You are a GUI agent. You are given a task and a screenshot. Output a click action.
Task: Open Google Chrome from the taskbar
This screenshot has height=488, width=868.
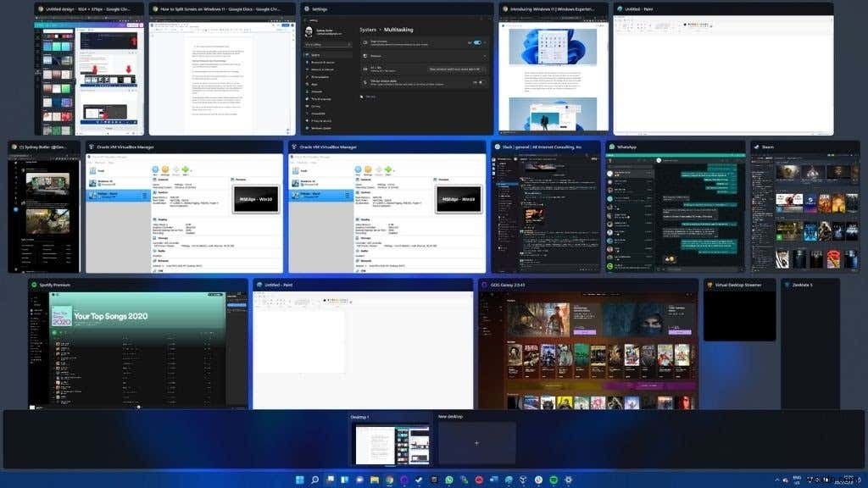pos(389,479)
